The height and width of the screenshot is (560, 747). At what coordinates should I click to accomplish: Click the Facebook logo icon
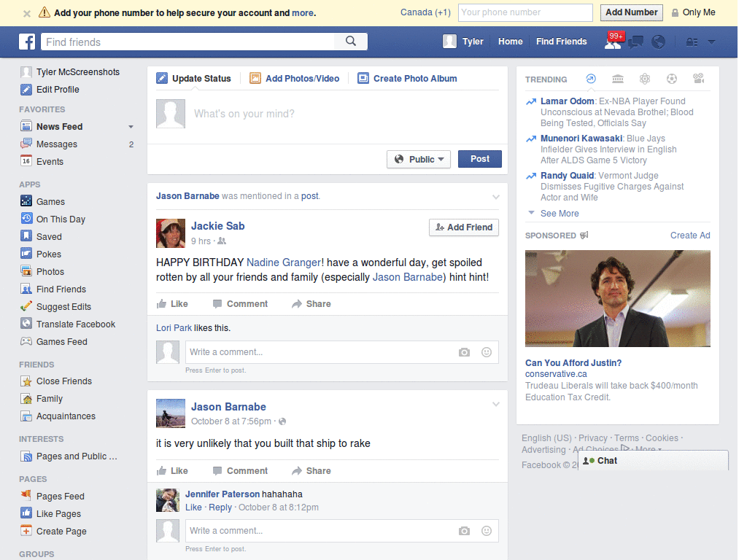pos(27,42)
